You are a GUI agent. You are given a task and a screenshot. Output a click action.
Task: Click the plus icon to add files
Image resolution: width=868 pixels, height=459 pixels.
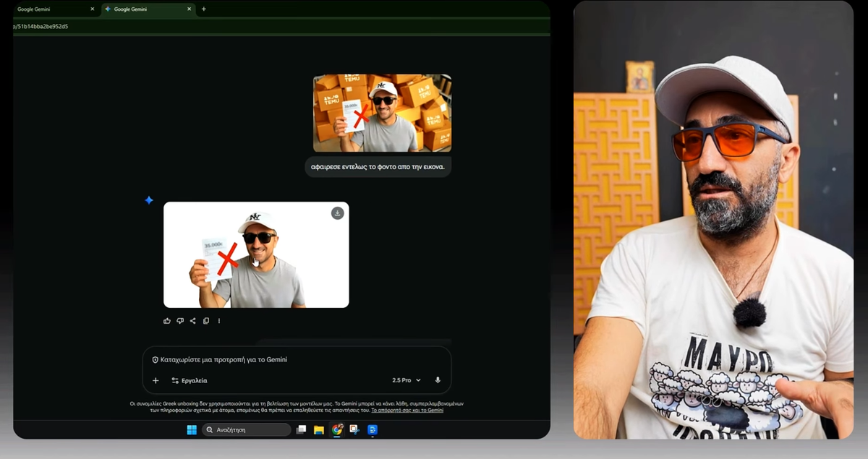[x=156, y=380]
